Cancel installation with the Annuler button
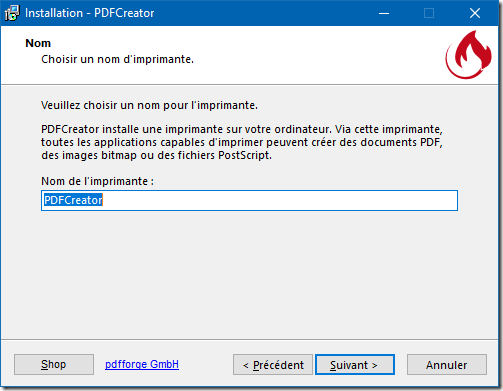 tap(447, 365)
